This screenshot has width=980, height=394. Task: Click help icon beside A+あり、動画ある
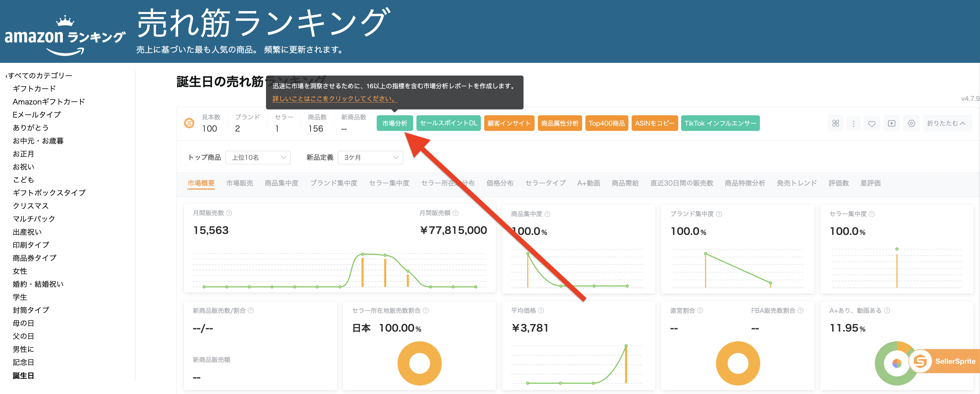(x=887, y=311)
